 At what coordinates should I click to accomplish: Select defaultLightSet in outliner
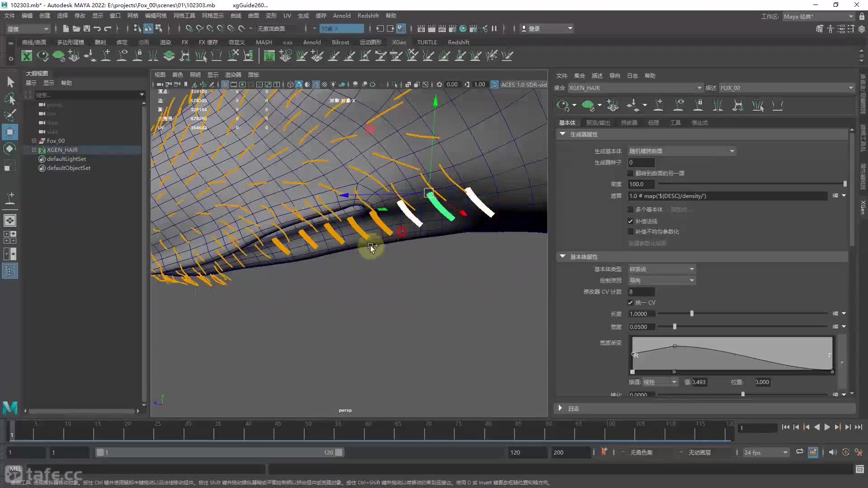[66, 159]
